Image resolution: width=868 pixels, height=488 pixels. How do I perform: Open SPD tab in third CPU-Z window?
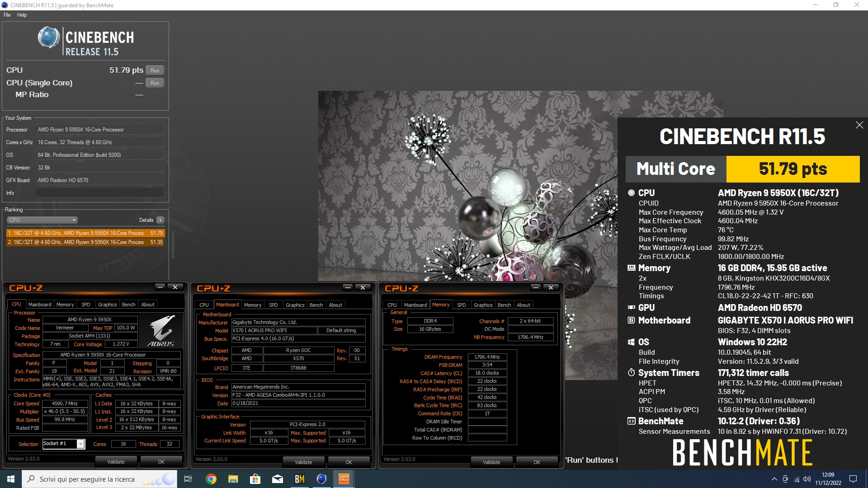point(462,305)
